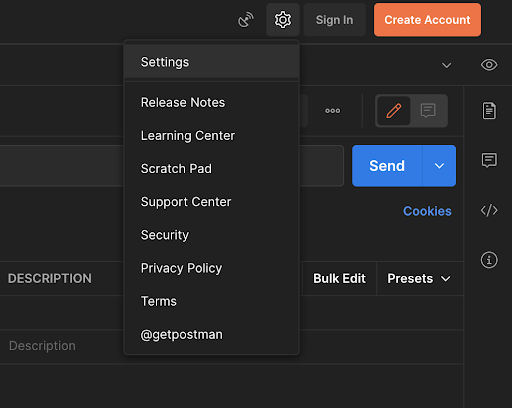Choose Scratch Pad menu item
Image resolution: width=512 pixels, height=408 pixels.
click(x=211, y=169)
